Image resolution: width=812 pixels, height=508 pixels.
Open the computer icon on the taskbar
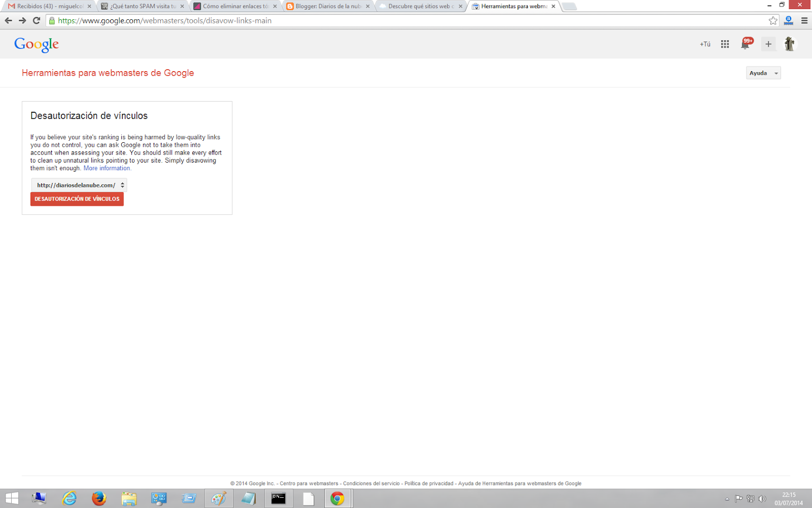point(39,499)
